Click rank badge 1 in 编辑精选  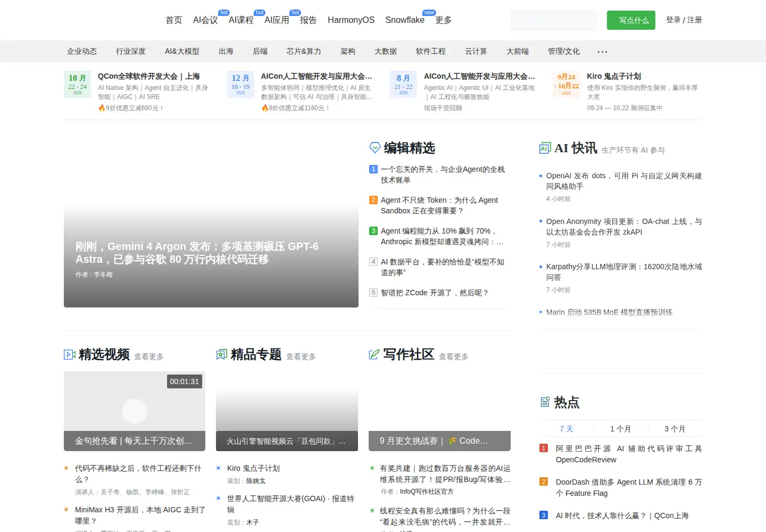(x=373, y=169)
